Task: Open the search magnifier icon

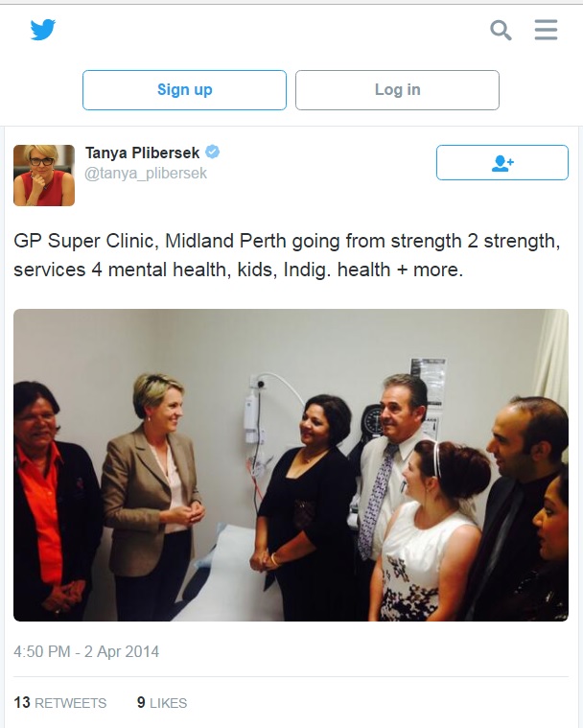Action: 501,30
